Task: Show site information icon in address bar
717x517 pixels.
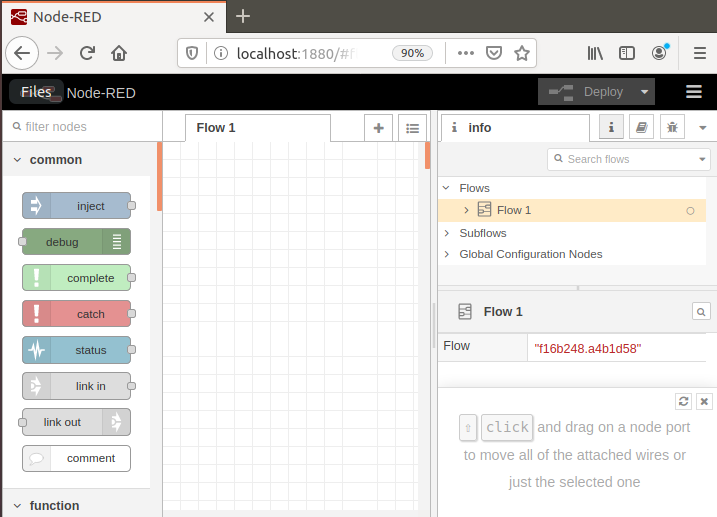Action: (x=221, y=53)
